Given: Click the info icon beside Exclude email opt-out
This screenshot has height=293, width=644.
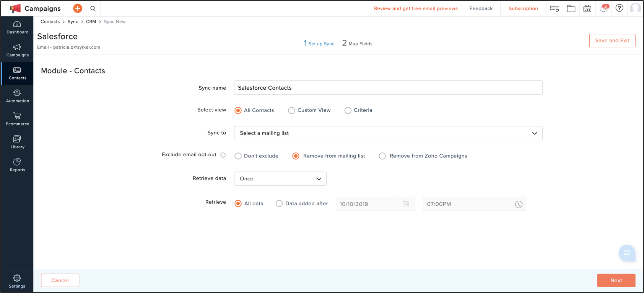Looking at the screenshot, I should pyautogui.click(x=223, y=155).
